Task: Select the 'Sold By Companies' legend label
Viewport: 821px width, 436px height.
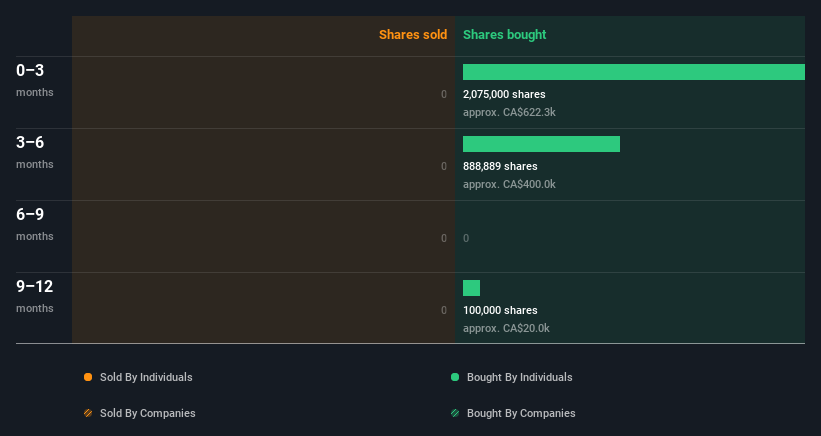Action: (x=148, y=413)
